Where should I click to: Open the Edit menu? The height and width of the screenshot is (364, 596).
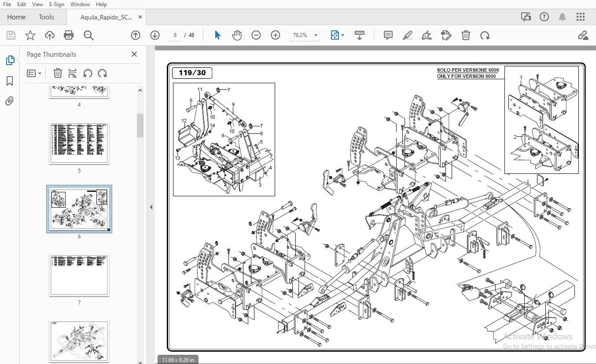coord(21,4)
